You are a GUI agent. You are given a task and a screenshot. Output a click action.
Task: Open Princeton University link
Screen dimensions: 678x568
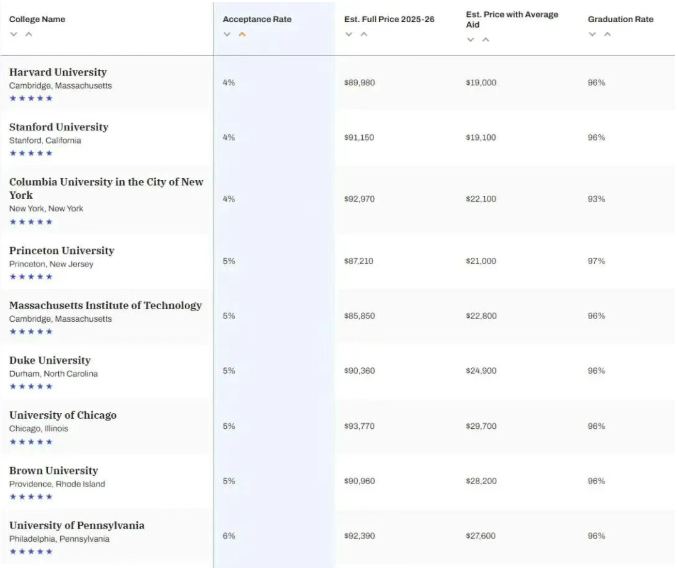click(62, 251)
